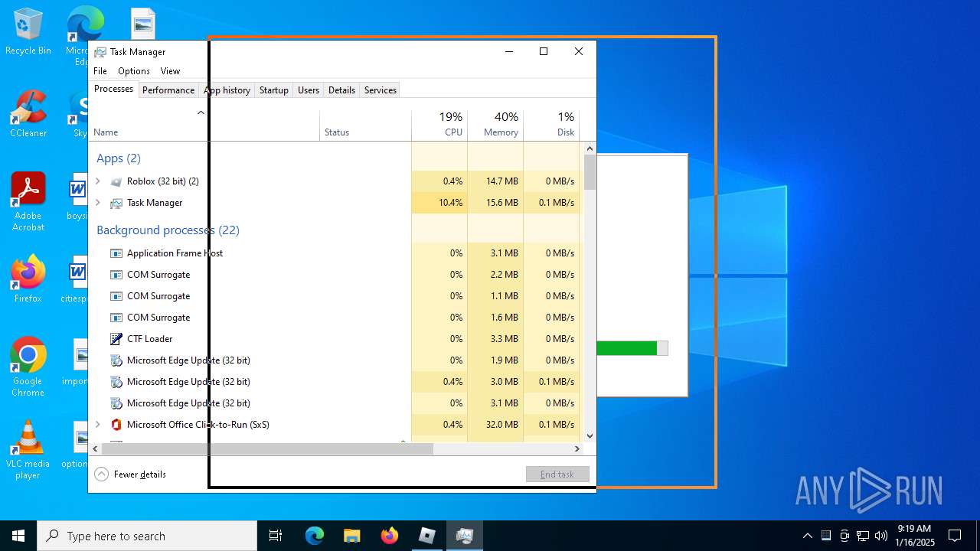The image size is (980, 551).
Task: Open the notification center icon
Action: pyautogui.click(x=955, y=536)
